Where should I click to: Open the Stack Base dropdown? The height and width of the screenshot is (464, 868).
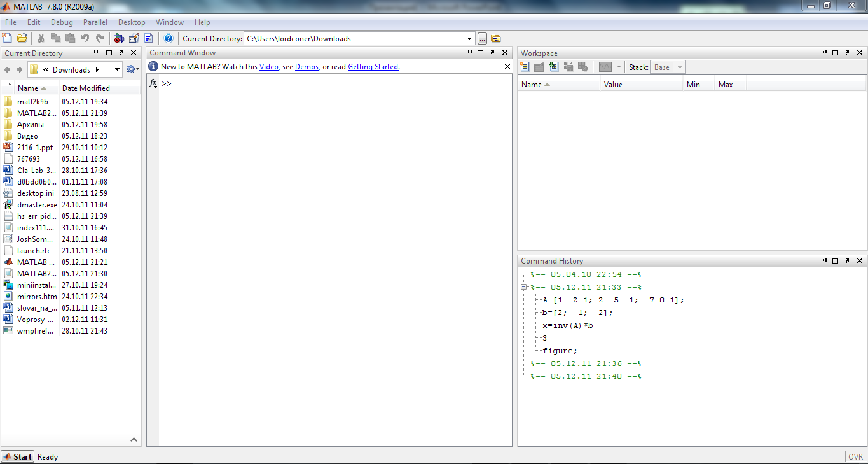point(668,67)
